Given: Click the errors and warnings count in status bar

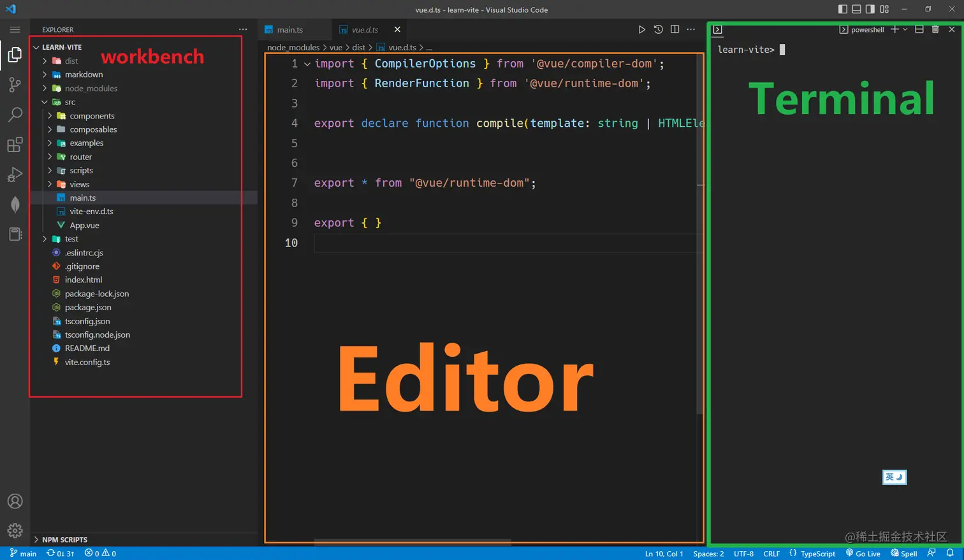Looking at the screenshot, I should (100, 554).
